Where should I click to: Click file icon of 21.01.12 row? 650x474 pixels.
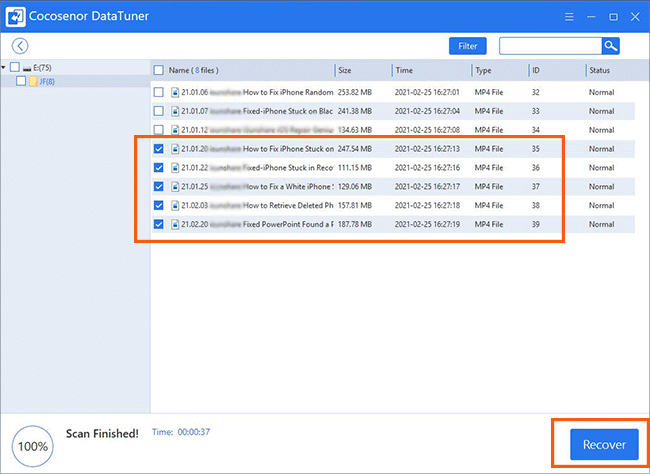(x=175, y=130)
